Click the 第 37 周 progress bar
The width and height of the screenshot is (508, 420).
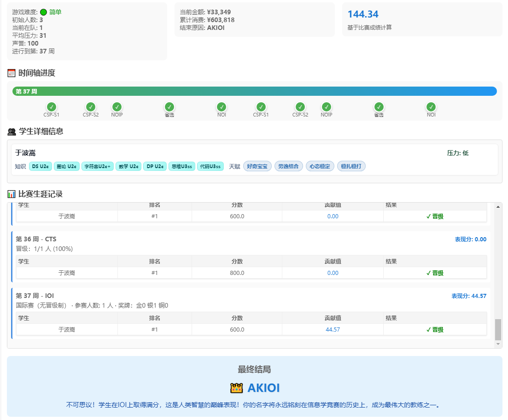click(x=255, y=91)
